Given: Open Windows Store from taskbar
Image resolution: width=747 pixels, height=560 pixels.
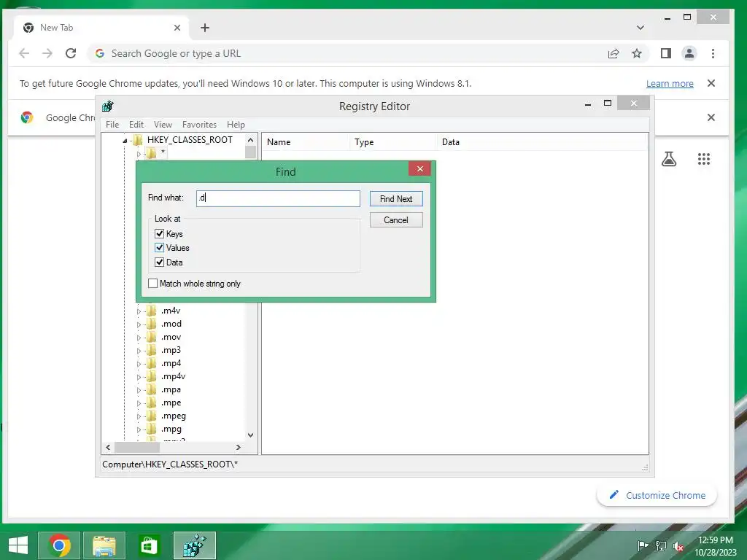Looking at the screenshot, I should (149, 545).
